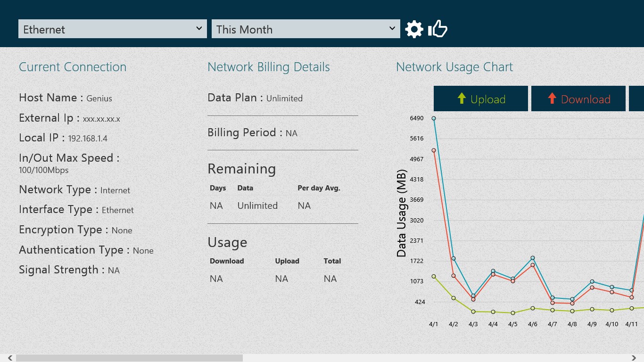Click the Data Plan Unlimited value
Screen dimensions: 644x362
pyautogui.click(x=284, y=99)
